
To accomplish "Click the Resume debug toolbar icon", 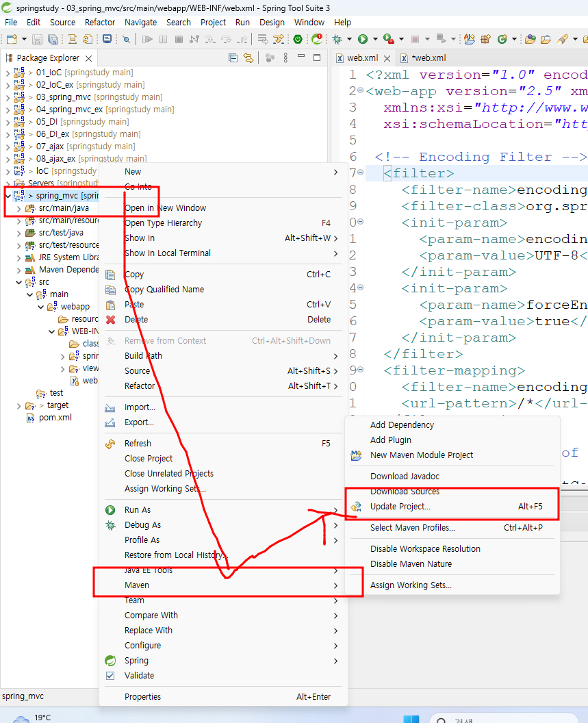I will 147,40.
